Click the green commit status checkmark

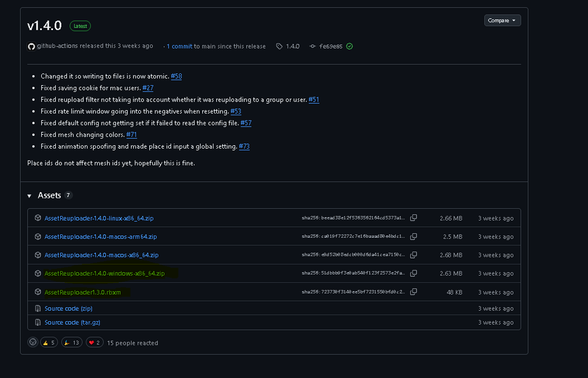(349, 46)
